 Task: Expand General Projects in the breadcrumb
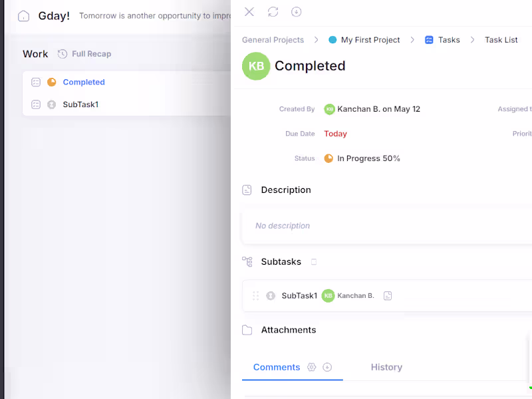pyautogui.click(x=273, y=40)
